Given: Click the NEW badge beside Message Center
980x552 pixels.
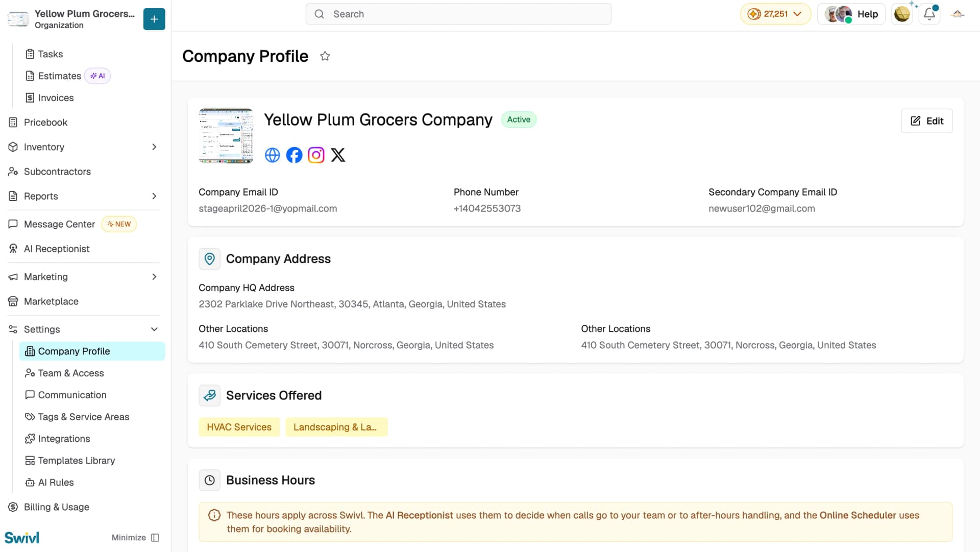Looking at the screenshot, I should click(x=119, y=224).
